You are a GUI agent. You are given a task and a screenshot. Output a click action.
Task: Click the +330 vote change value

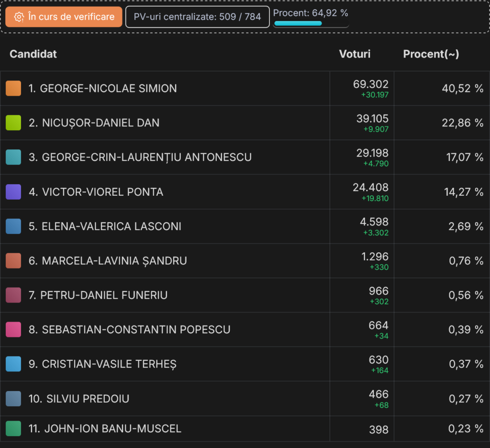[379, 267]
